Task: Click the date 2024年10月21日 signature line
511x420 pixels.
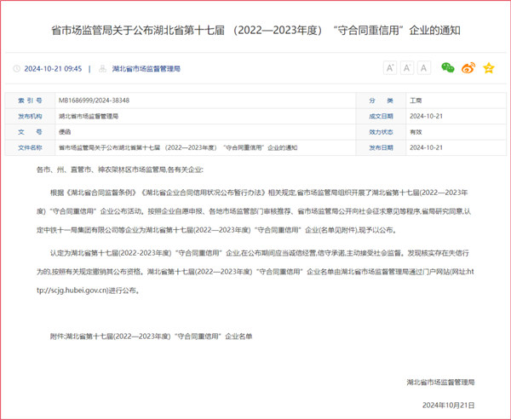Action: [x=451, y=405]
